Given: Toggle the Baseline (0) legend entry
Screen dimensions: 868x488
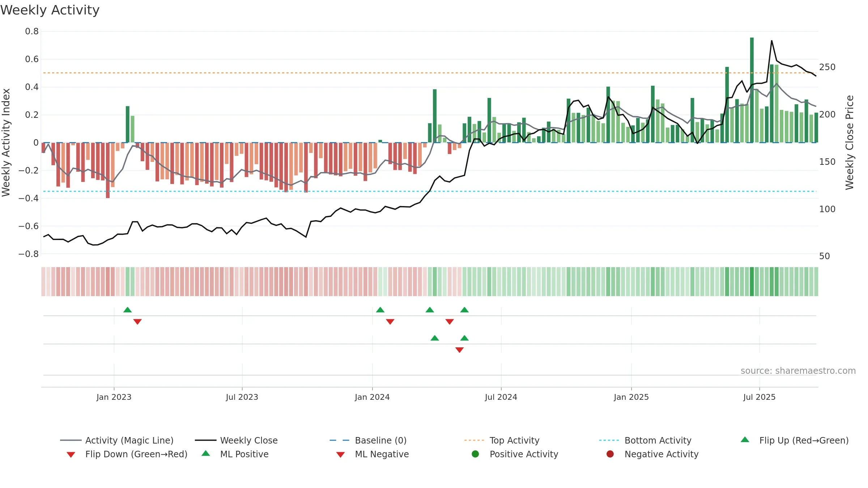Looking at the screenshot, I should click(x=368, y=440).
